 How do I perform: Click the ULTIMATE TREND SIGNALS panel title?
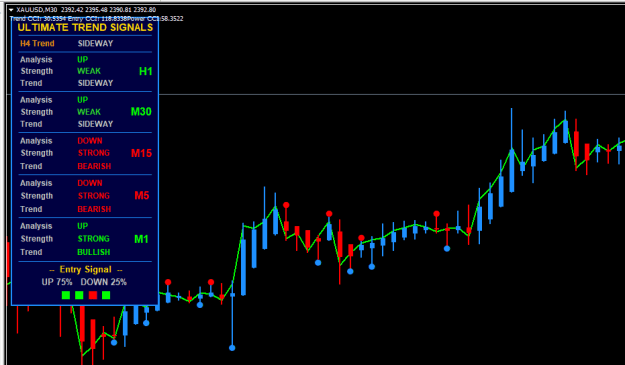point(85,27)
